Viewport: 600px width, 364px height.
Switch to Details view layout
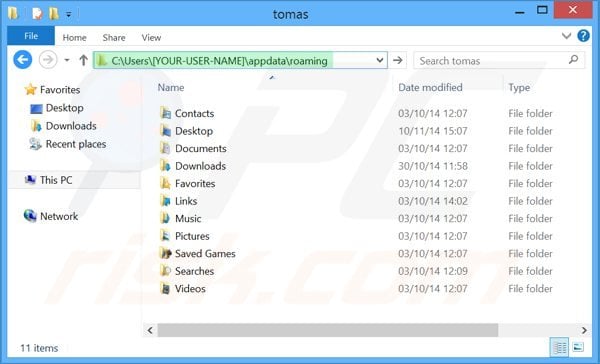(560, 348)
